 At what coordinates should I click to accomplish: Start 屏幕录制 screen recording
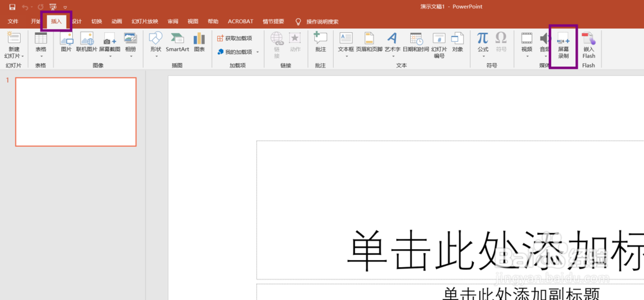pos(563,45)
